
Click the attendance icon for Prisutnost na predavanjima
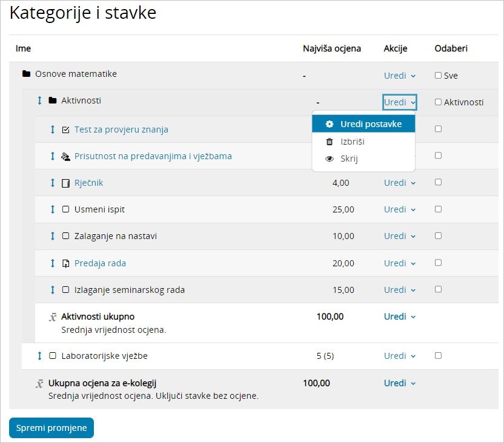tap(66, 156)
